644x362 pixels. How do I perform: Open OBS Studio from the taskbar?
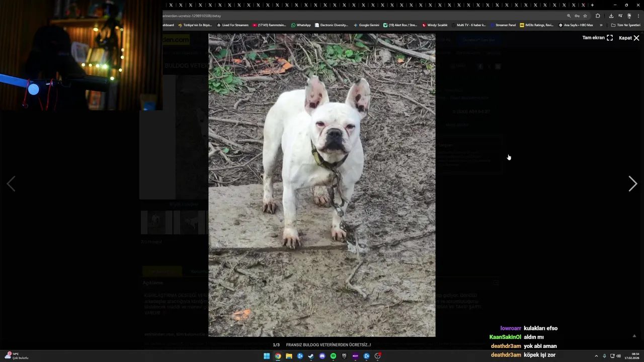(x=377, y=356)
